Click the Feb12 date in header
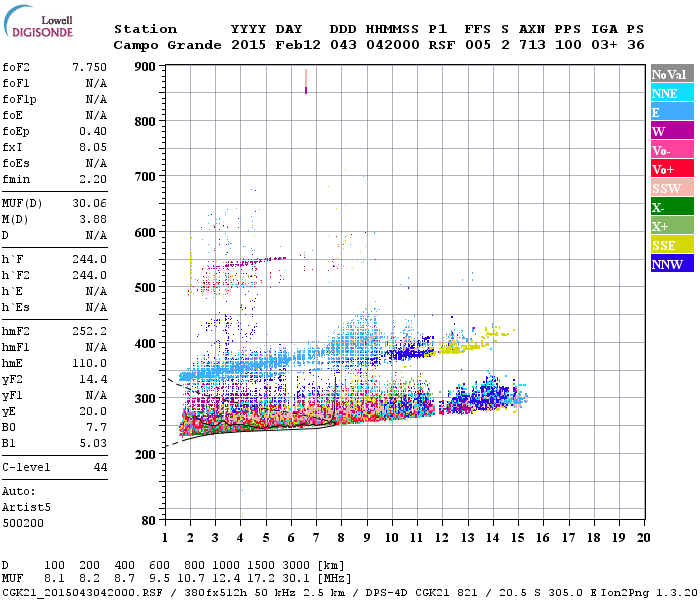The height and width of the screenshot is (600, 700). click(x=298, y=45)
